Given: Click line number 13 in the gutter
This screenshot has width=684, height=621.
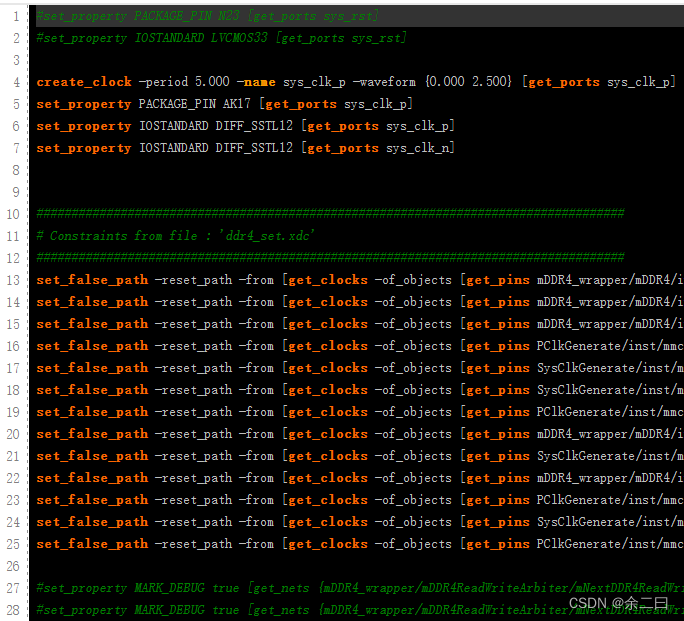Looking at the screenshot, I should (13, 280).
